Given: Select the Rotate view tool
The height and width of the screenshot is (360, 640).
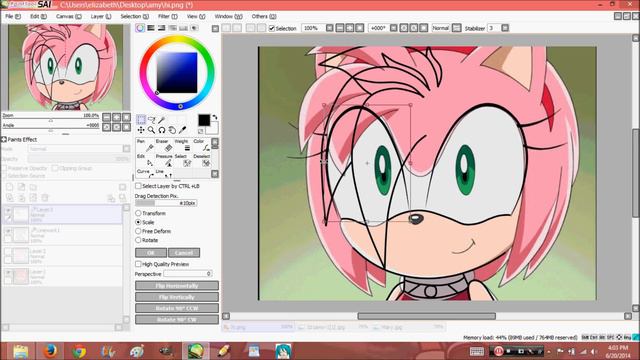Looking at the screenshot, I should (x=162, y=130).
